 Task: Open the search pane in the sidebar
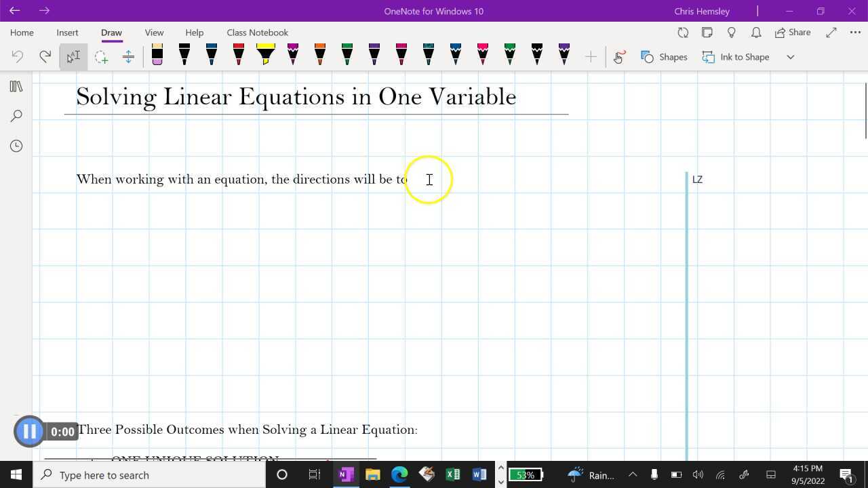pyautogui.click(x=16, y=116)
